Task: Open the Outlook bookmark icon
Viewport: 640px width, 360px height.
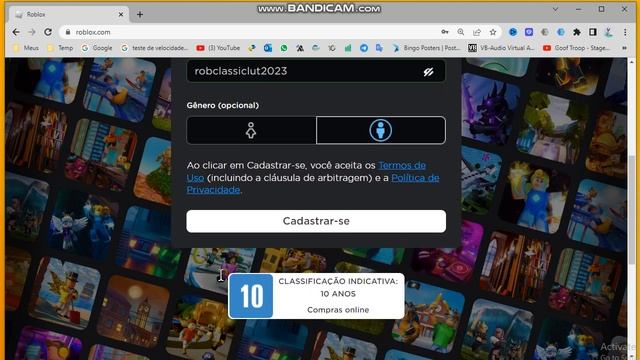Action: [x=268, y=48]
